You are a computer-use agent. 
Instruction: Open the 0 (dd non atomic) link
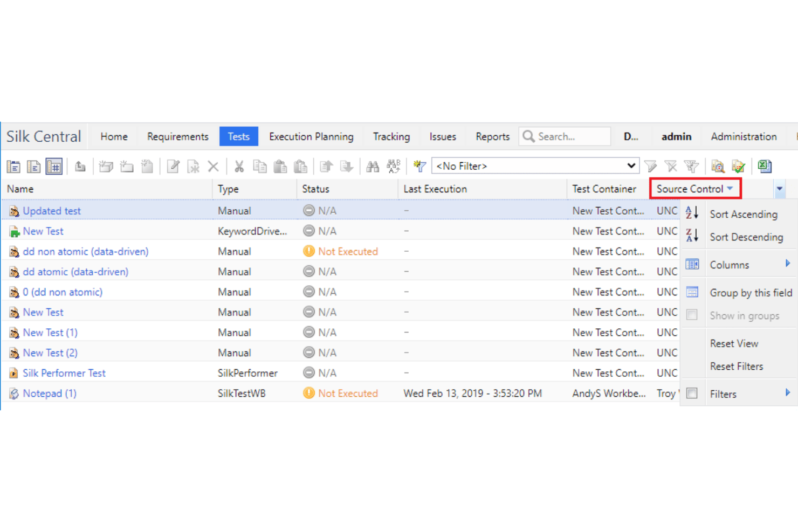point(63,292)
